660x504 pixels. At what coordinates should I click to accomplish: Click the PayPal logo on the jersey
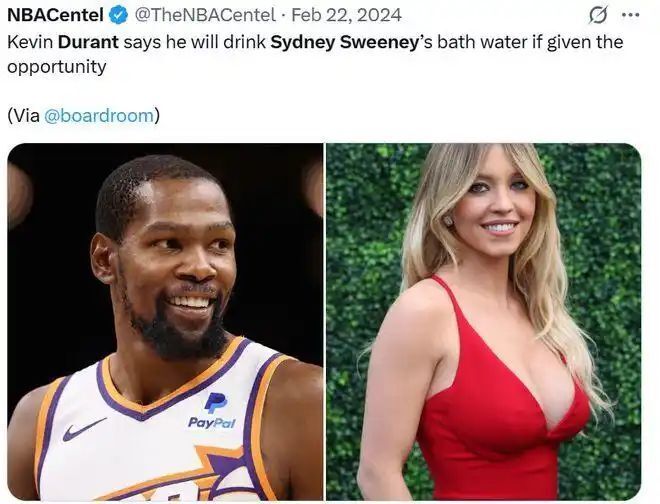pyautogui.click(x=213, y=410)
